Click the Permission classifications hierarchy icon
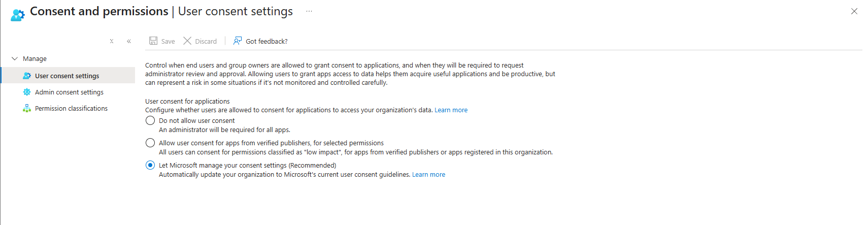Screen dimensions: 868x225 (x=27, y=108)
